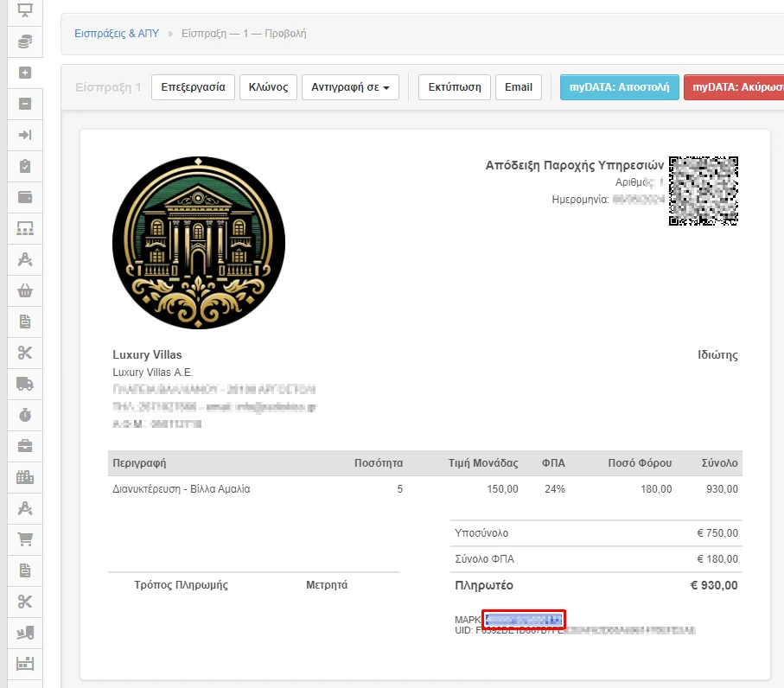Open the shopping cart sidebar icon
Image resolution: width=784 pixels, height=688 pixels.
point(25,539)
